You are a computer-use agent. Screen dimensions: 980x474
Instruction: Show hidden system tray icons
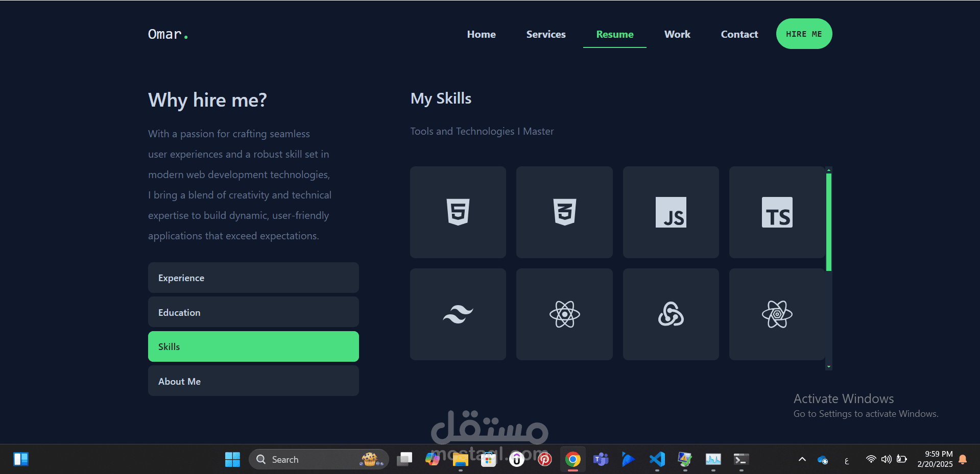click(x=802, y=460)
